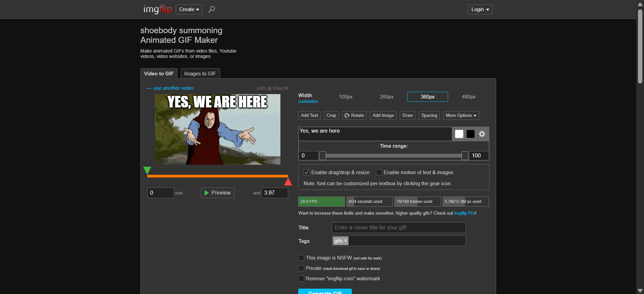This screenshot has width=644, height=294.
Task: Pick the white text color swatch
Action: [x=459, y=134]
